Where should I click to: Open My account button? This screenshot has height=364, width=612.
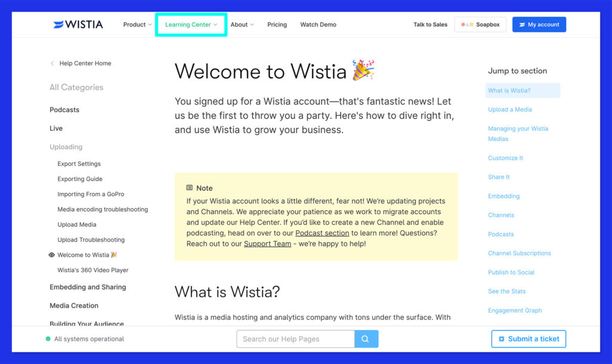[x=538, y=25]
